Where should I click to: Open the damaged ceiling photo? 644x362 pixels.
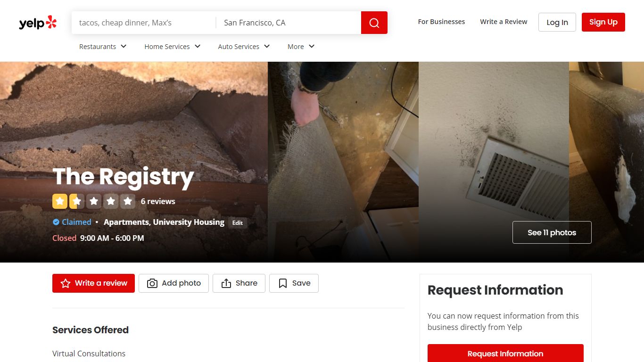tap(134, 162)
